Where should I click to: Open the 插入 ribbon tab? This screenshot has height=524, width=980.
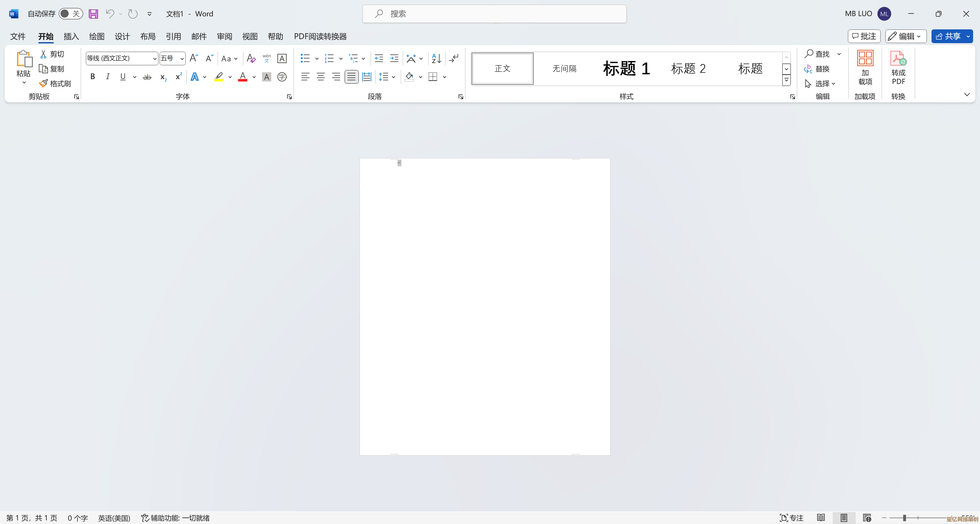coord(71,37)
